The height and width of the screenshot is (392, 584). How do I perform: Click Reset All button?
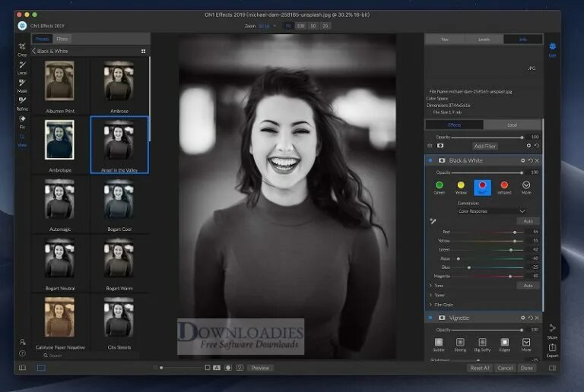480,368
